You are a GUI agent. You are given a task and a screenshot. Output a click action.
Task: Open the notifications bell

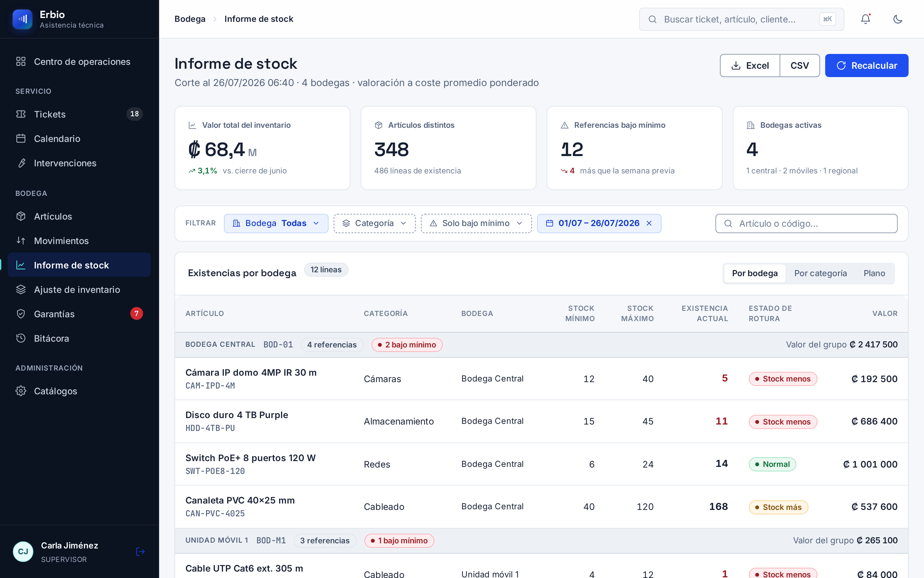(866, 19)
